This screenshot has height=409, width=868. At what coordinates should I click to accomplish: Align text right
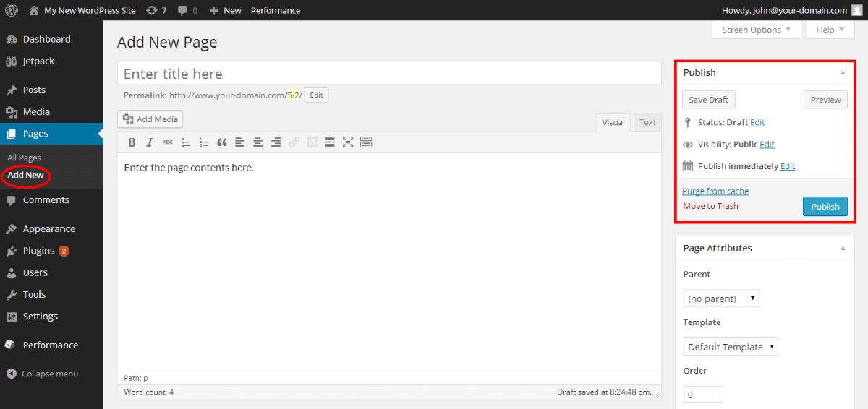(x=276, y=142)
